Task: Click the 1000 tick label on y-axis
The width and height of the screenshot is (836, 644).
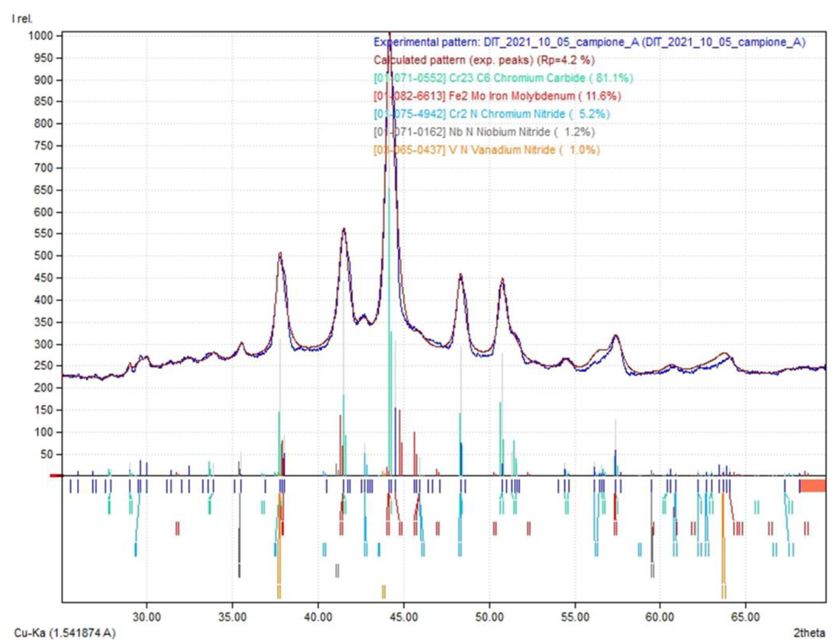Action: coord(41,36)
